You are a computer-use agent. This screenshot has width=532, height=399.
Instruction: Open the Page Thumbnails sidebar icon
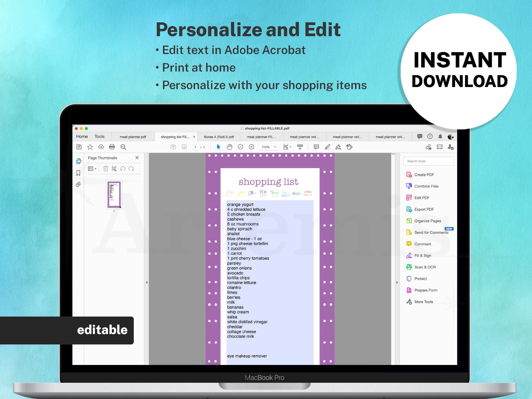click(78, 161)
